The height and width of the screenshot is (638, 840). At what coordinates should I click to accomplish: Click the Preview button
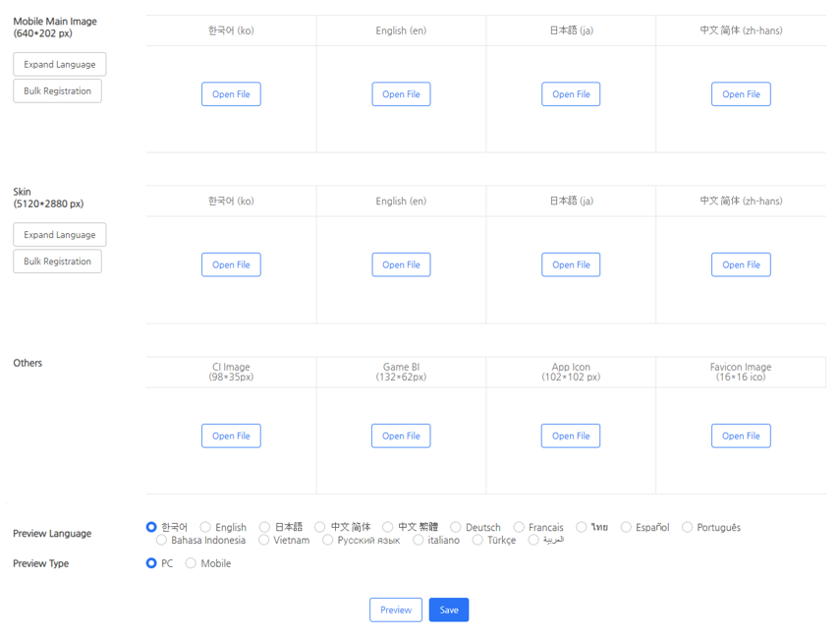[396, 609]
